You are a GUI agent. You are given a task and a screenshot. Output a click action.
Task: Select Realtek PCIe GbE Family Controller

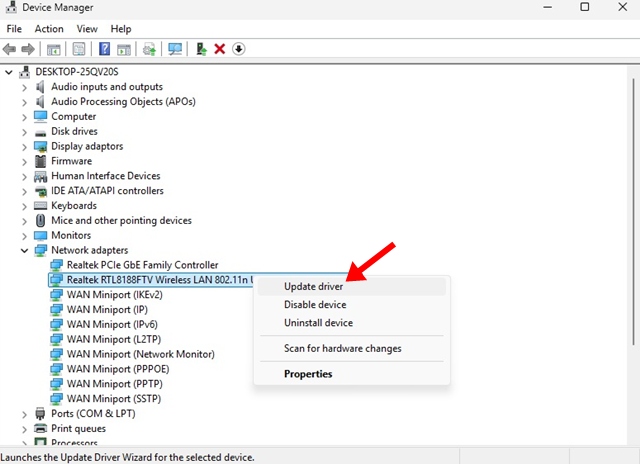pos(142,265)
